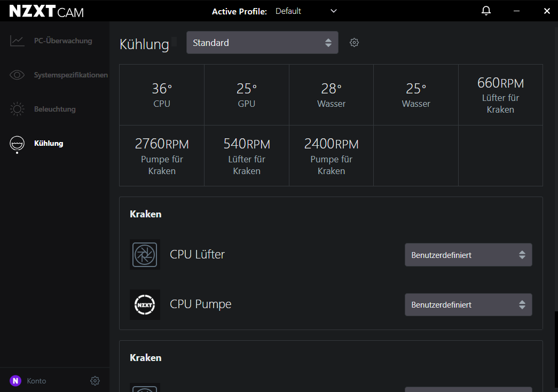The height and width of the screenshot is (392, 558).
Task: Click the purple Konto avatar icon
Action: 15,381
